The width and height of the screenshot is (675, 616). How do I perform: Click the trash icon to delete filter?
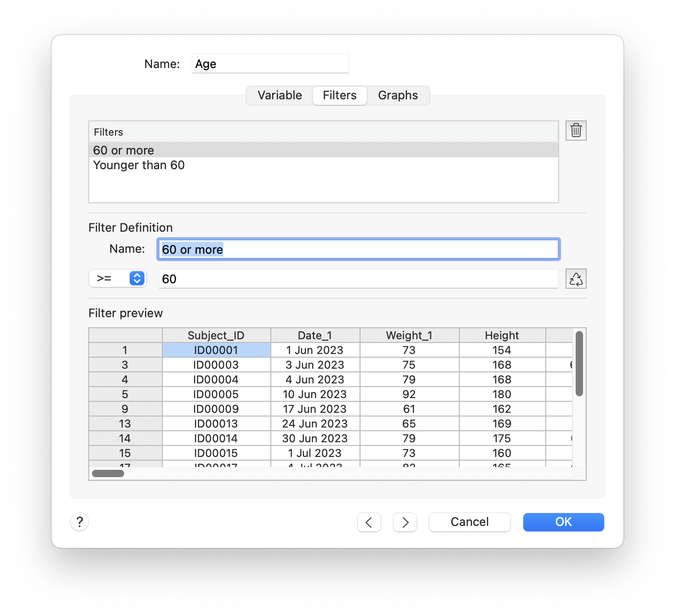pos(576,131)
